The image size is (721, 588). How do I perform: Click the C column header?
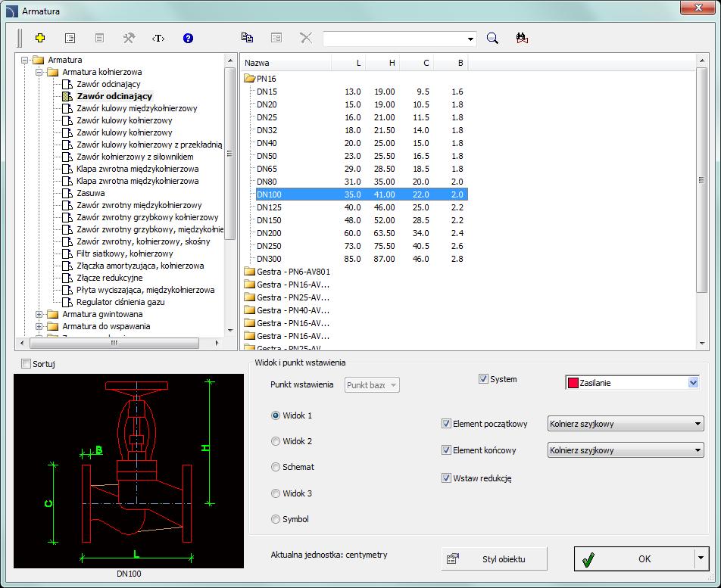[x=417, y=63]
